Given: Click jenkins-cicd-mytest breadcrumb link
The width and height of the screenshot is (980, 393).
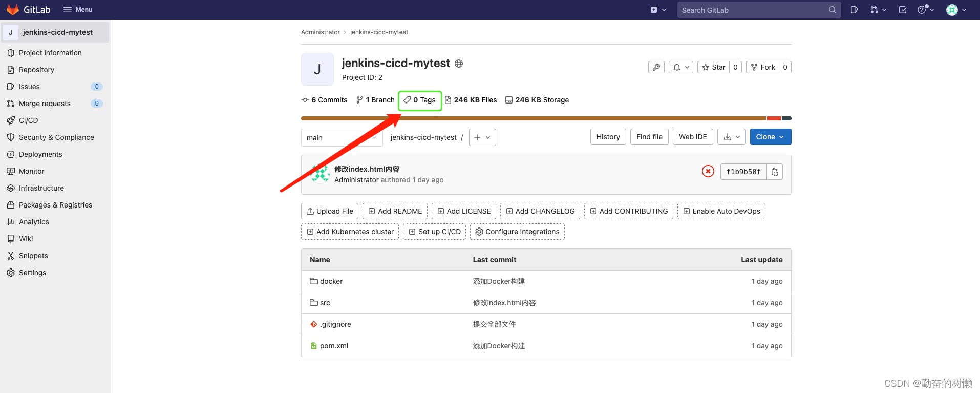Looking at the screenshot, I should coord(379,32).
